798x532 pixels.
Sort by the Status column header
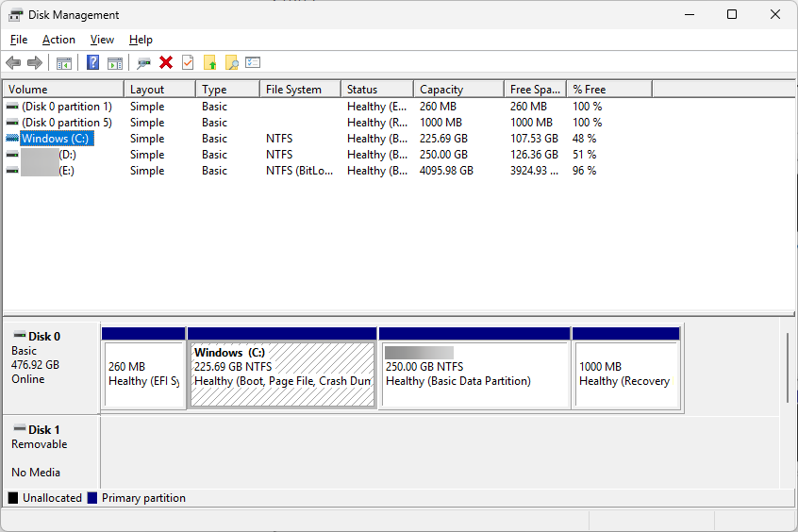coord(377,89)
